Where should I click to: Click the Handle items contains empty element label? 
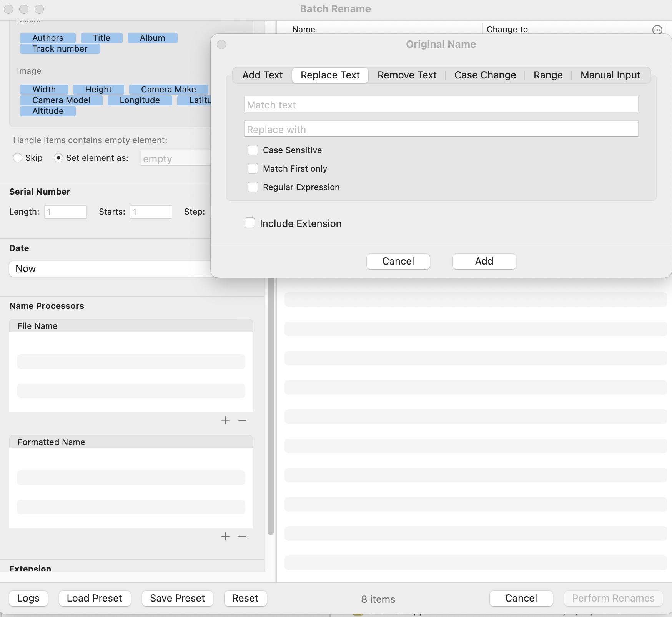click(x=90, y=140)
